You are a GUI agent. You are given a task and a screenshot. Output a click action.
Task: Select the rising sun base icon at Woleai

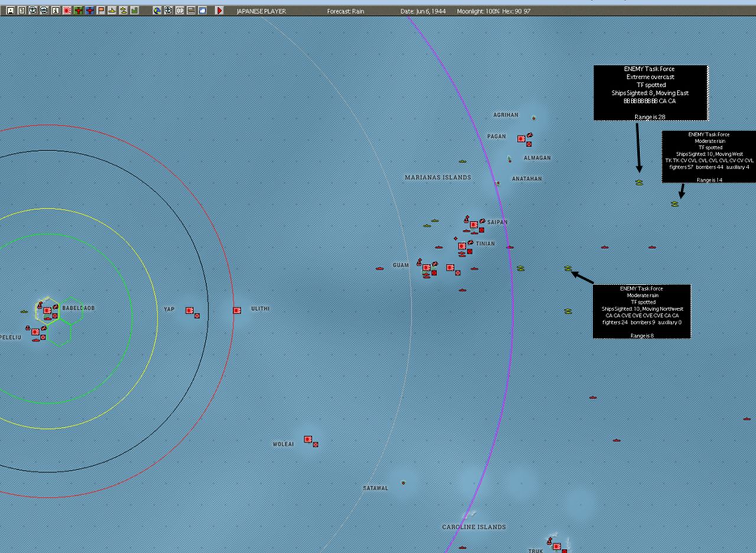(x=308, y=439)
